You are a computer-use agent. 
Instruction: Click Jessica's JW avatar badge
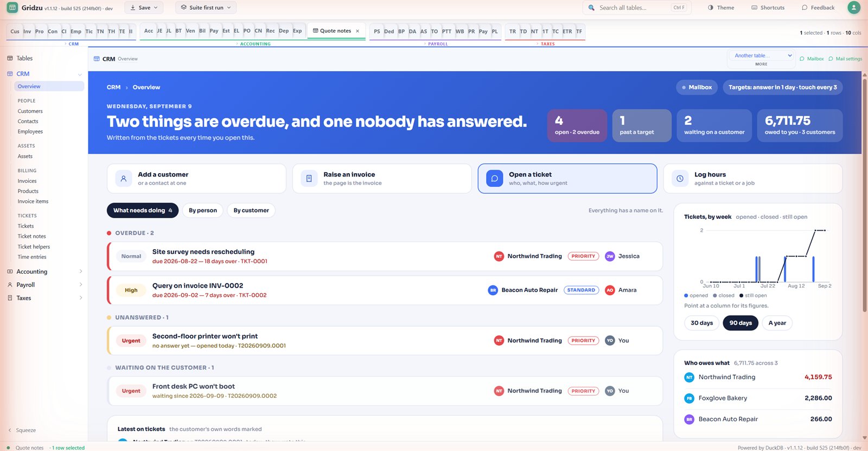[x=610, y=256]
